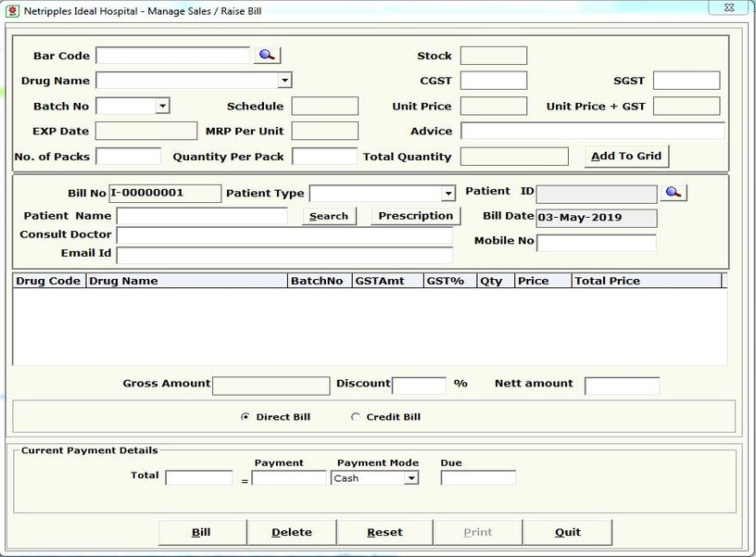Click the Gross Amount field
Screen dimensions: 756x557
point(271,386)
